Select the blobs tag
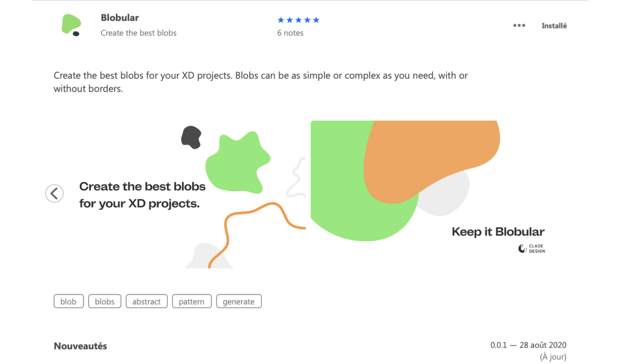This screenshot has width=620, height=364. [x=105, y=302]
